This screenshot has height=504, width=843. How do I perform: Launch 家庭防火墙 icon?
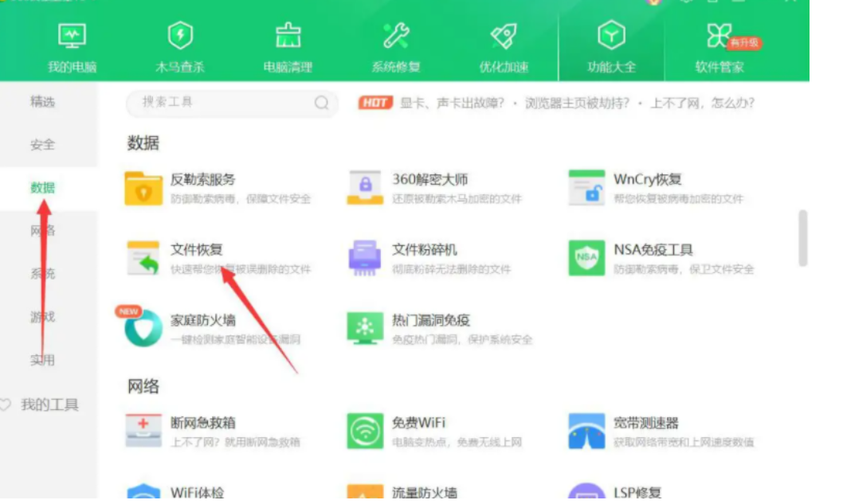point(143,328)
